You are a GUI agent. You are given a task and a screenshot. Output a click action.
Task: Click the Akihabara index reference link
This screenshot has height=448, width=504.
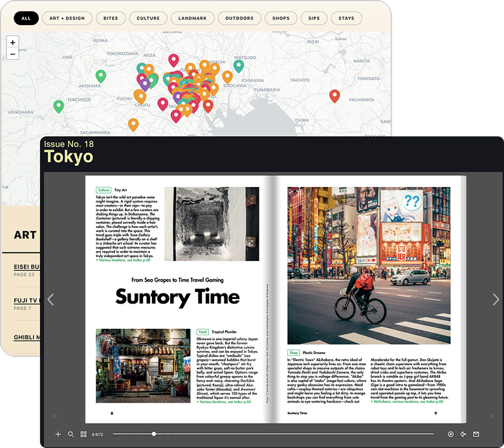[408, 401]
